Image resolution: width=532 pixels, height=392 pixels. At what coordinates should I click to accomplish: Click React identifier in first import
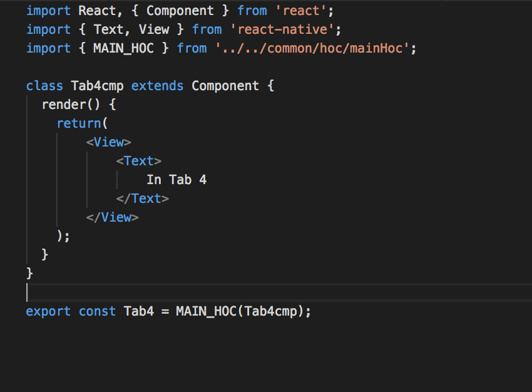click(x=97, y=11)
